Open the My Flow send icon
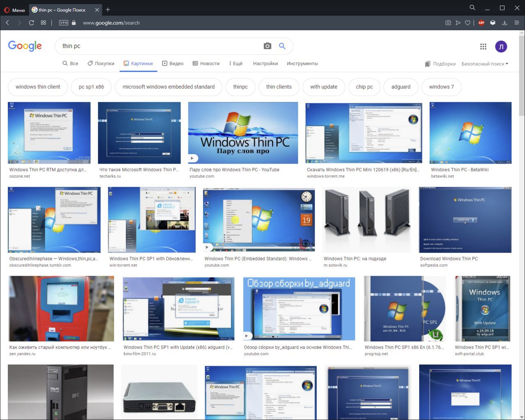The image size is (525, 420). [458, 23]
